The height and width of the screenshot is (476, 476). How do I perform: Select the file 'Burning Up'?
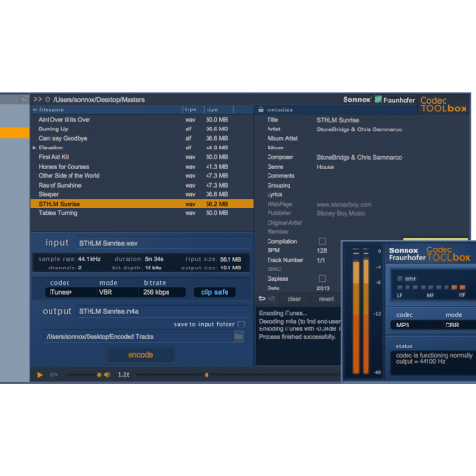point(142,129)
